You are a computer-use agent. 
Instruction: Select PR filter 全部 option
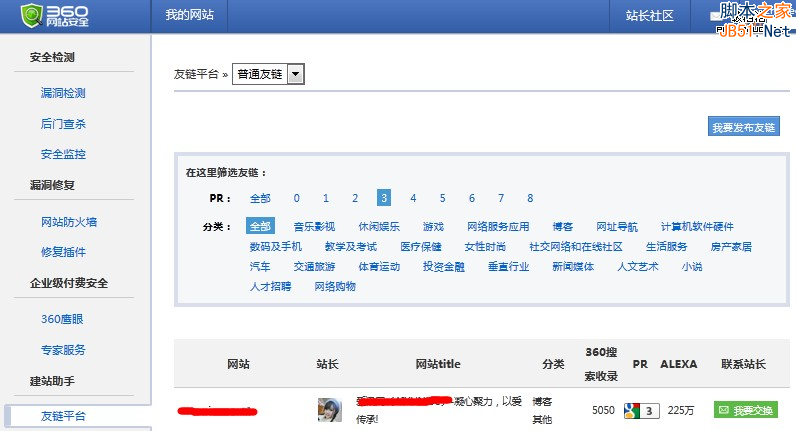tap(260, 198)
